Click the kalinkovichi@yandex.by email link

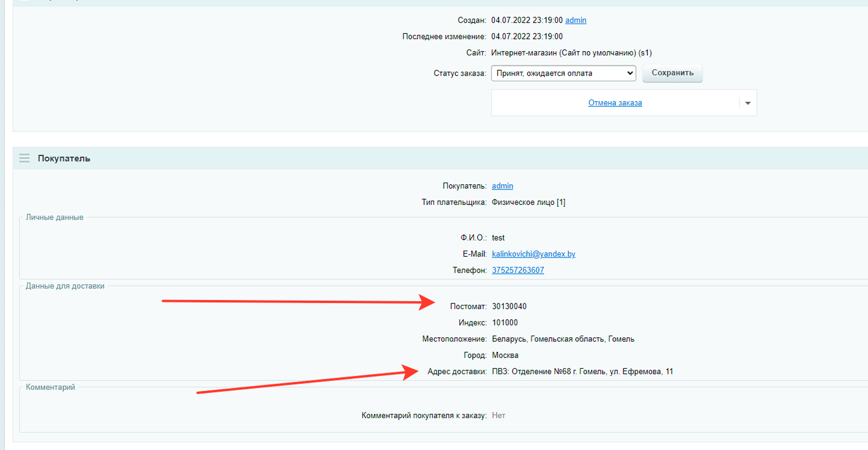[533, 254]
